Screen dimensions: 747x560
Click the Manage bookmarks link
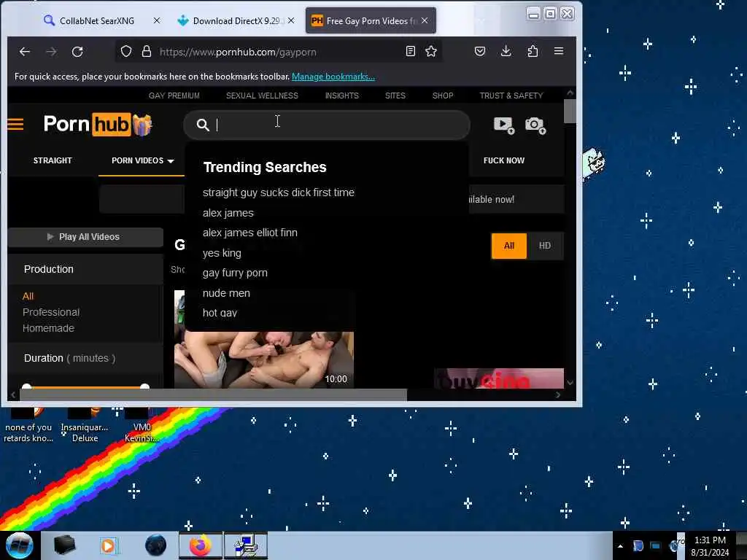pyautogui.click(x=333, y=76)
